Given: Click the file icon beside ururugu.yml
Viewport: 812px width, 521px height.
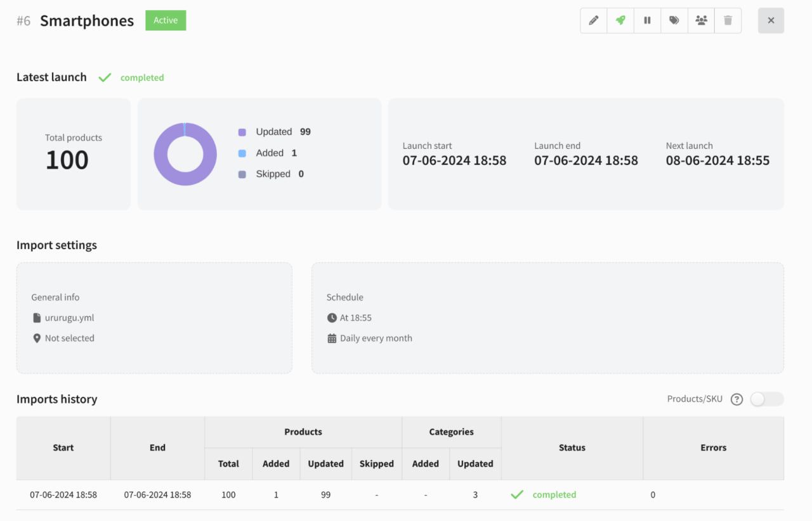Looking at the screenshot, I should 37,318.
